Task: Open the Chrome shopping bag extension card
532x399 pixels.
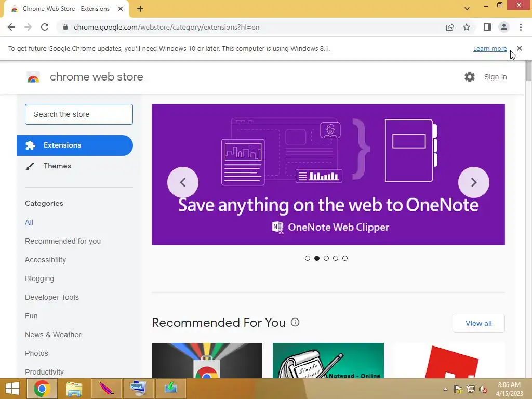Action: click(207, 361)
